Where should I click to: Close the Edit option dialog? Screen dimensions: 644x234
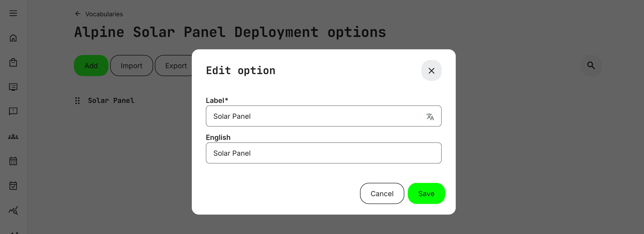432,71
